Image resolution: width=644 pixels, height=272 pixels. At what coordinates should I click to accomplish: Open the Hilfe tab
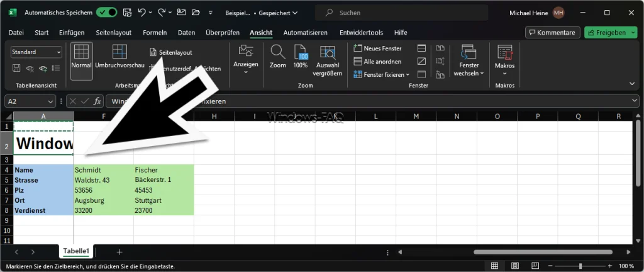coord(401,33)
